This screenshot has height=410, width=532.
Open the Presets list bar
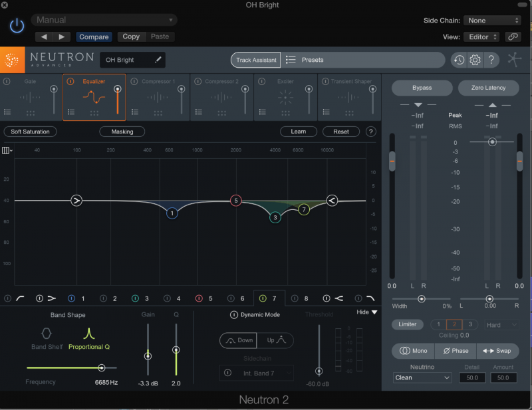(x=362, y=60)
